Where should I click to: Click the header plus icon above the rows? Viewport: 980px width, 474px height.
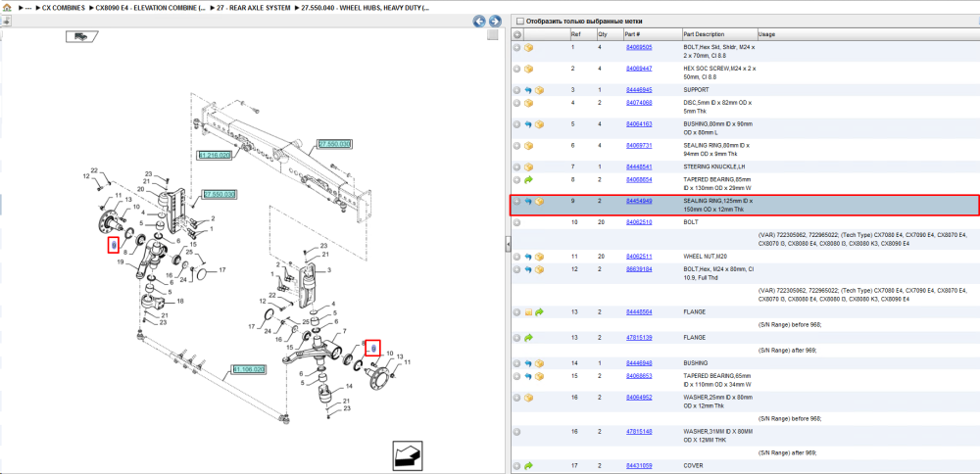[x=516, y=34]
